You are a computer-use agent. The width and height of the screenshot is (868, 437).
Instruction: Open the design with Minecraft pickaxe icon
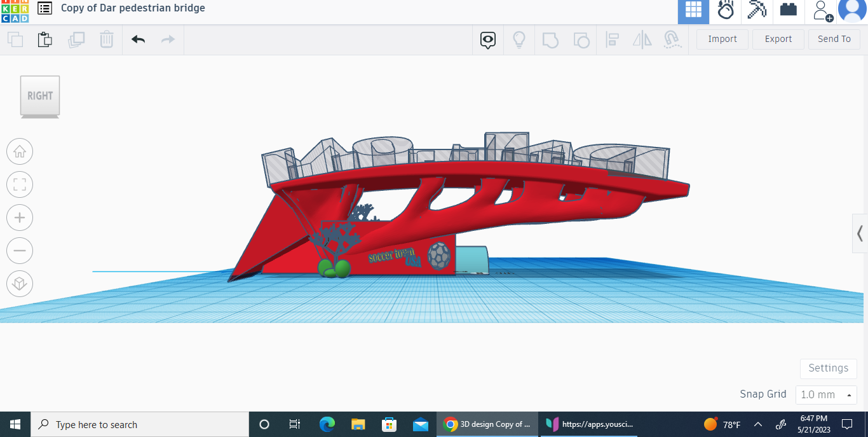tap(757, 11)
